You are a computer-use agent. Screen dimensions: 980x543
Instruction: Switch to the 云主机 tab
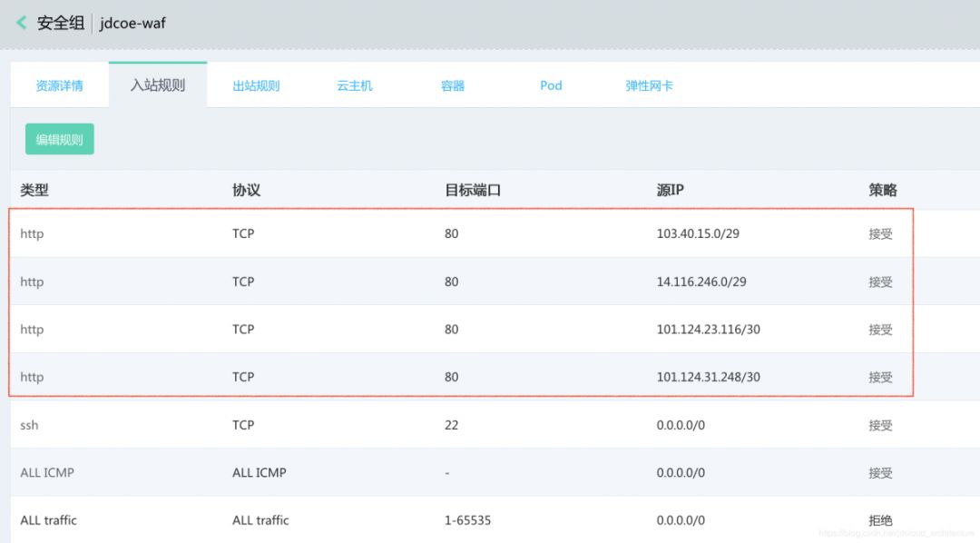(353, 84)
